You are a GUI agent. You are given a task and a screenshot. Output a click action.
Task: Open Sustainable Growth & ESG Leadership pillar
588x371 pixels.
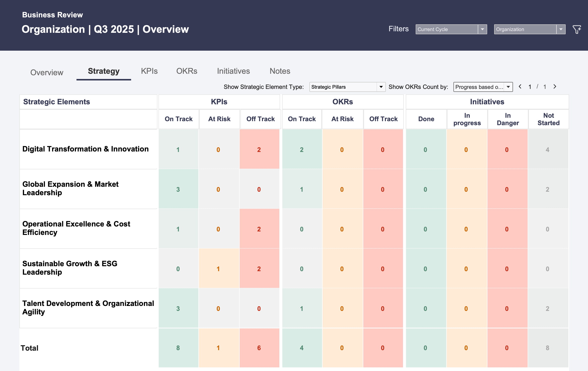pyautogui.click(x=70, y=268)
